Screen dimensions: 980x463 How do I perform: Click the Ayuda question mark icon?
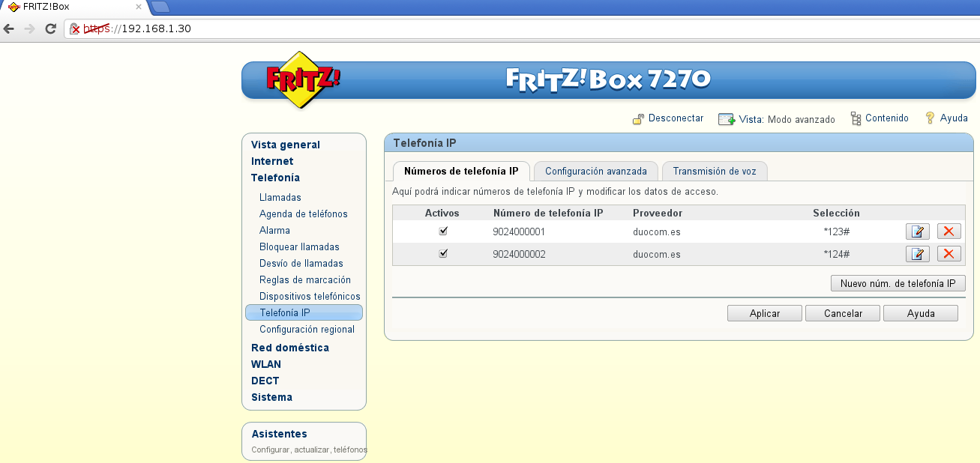pyautogui.click(x=931, y=118)
